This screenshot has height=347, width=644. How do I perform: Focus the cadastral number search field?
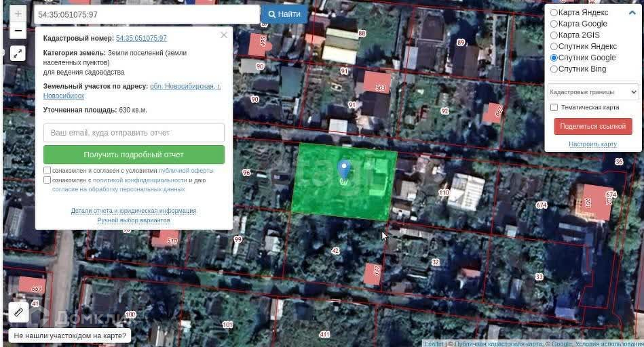coord(147,14)
